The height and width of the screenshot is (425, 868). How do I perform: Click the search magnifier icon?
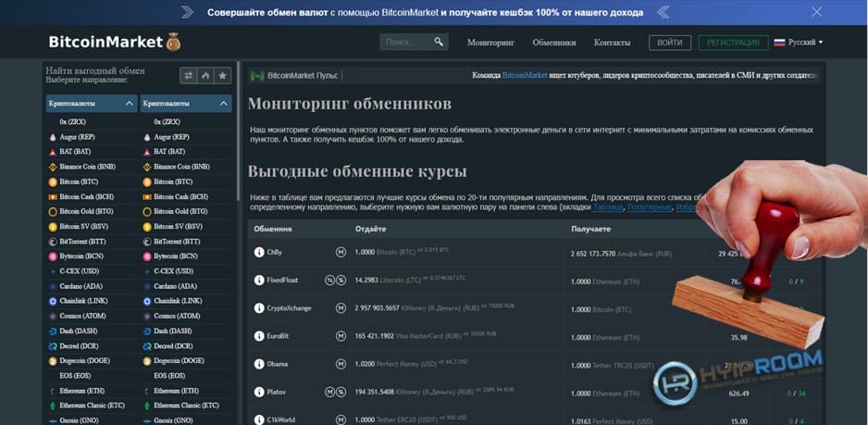(x=439, y=42)
